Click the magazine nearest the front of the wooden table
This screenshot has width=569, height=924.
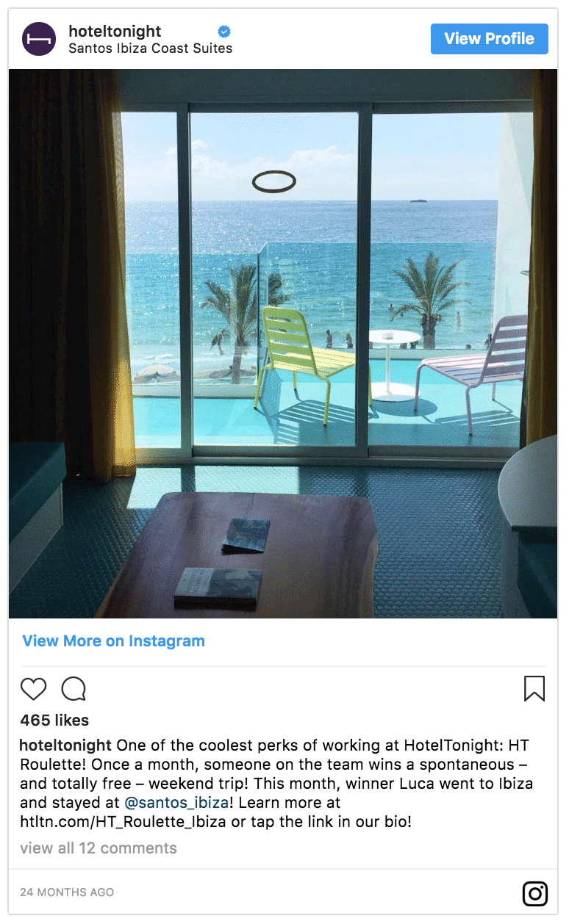coord(218,586)
